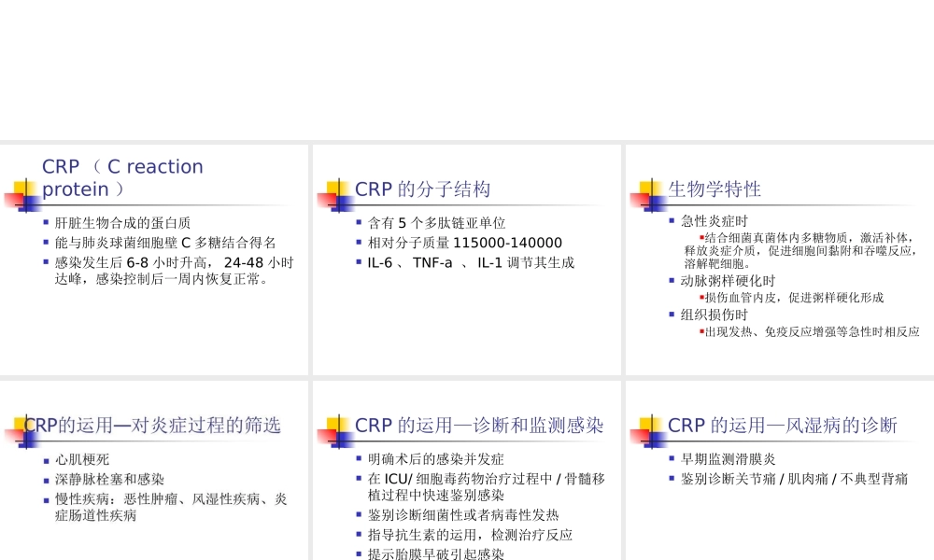Click the bullet '深静脉栓塞和感染'
Image resolution: width=934 pixels, height=560 pixels.
(109, 479)
